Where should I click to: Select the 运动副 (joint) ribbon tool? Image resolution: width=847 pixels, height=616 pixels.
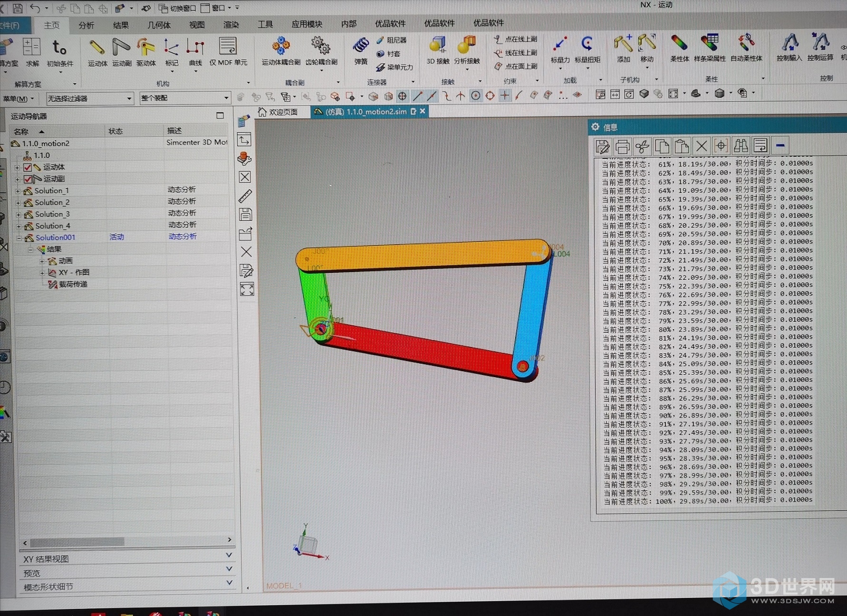[x=121, y=53]
